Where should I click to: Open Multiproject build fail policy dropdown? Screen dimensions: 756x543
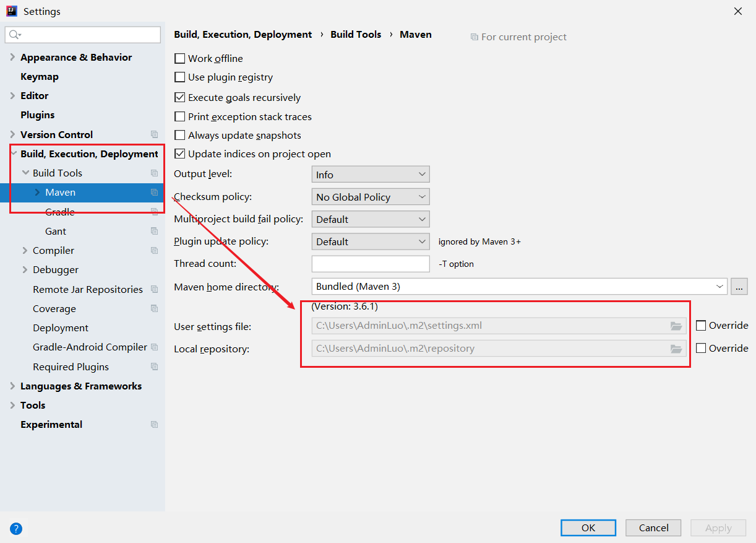(371, 219)
